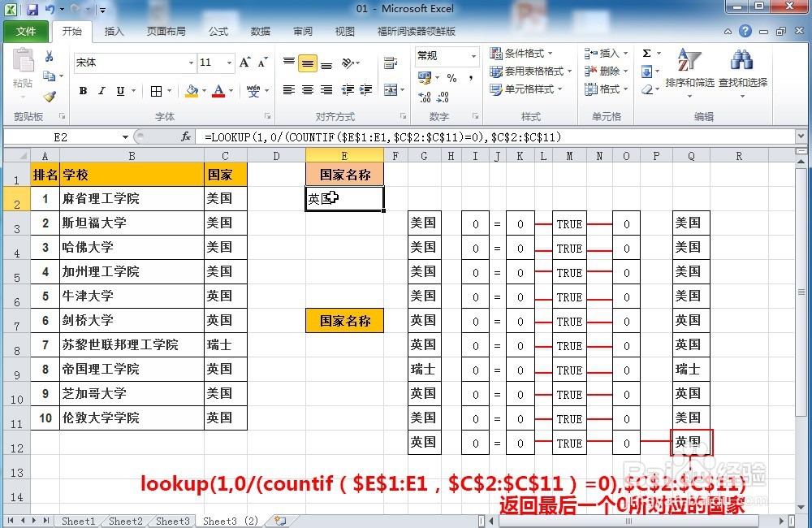
Task: Click 删除 delete cells button
Action: [606, 71]
